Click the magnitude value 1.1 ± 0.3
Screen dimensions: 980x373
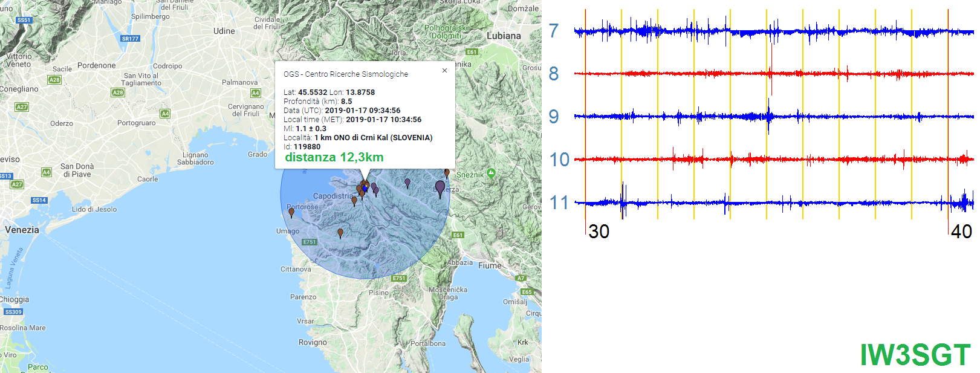tap(311, 129)
